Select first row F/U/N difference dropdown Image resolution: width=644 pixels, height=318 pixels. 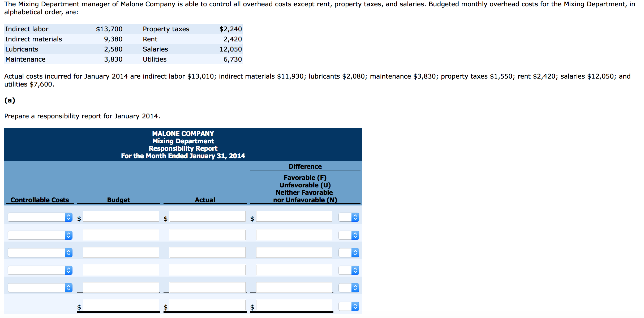click(x=349, y=217)
